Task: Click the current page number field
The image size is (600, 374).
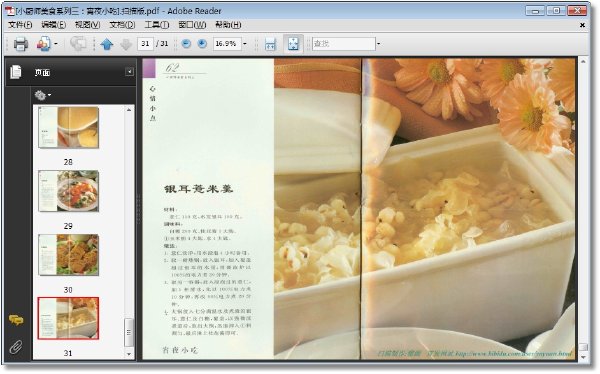Action: (145, 44)
